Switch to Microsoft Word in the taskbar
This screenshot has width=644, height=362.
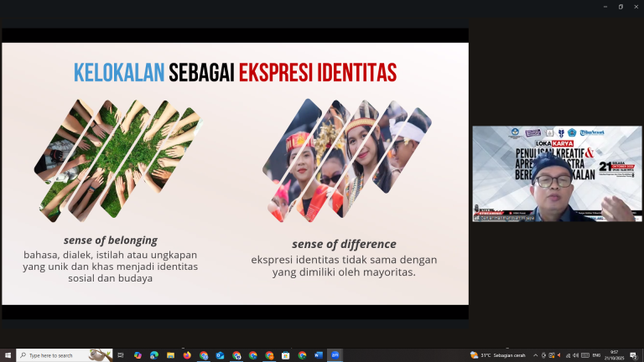pyautogui.click(x=319, y=355)
